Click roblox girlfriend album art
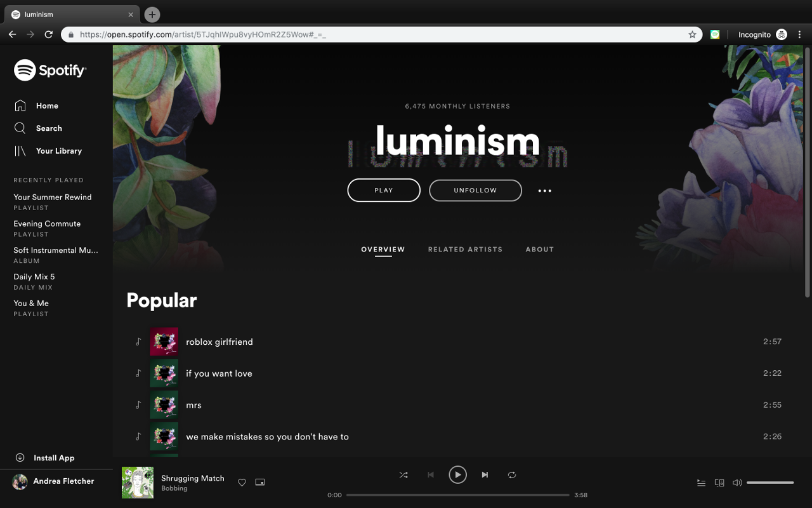 [164, 342]
